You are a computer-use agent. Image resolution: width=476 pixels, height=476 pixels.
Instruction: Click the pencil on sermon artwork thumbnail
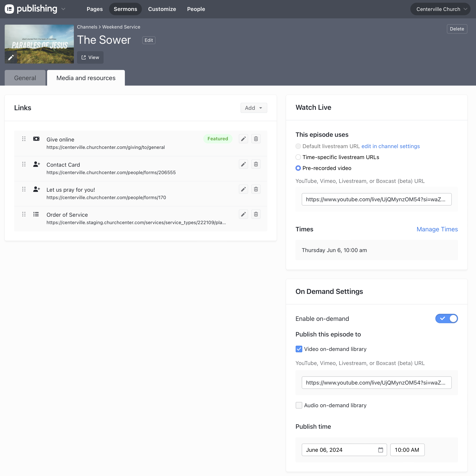[x=11, y=57]
